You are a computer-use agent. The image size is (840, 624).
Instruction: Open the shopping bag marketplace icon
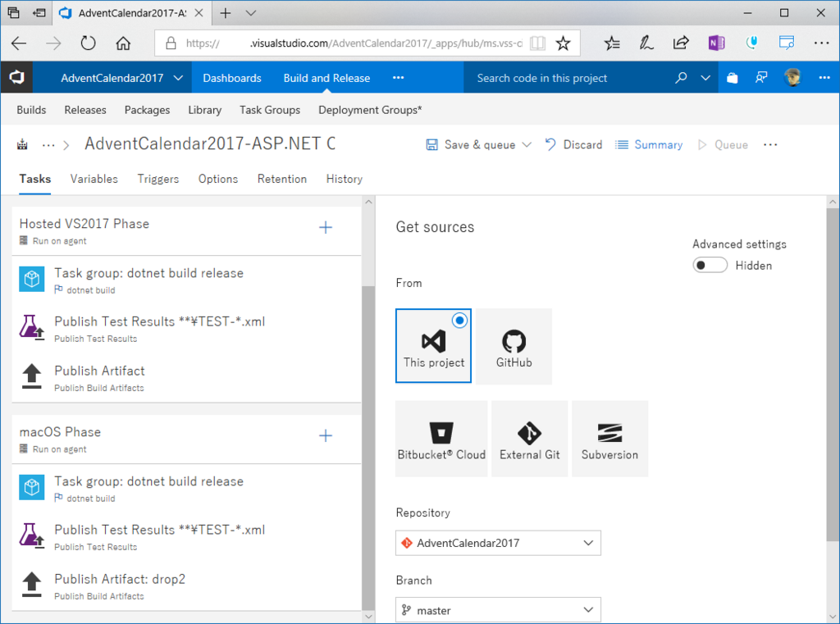(733, 78)
